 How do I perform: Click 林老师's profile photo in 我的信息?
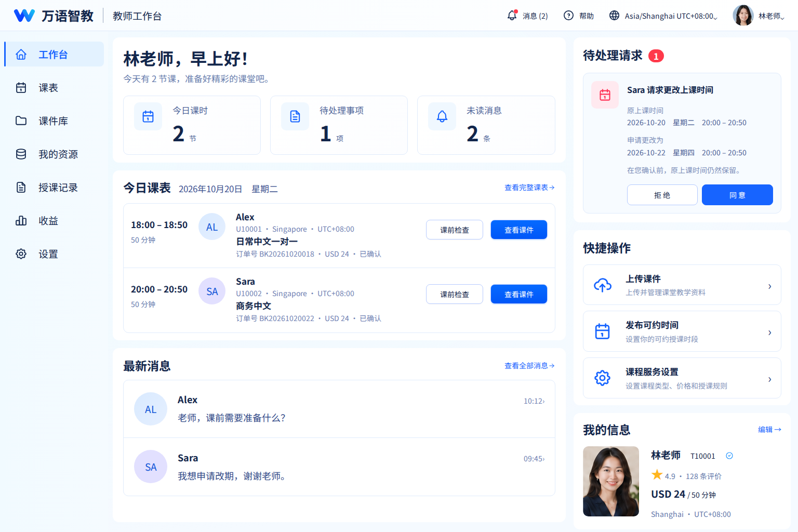[x=611, y=481]
